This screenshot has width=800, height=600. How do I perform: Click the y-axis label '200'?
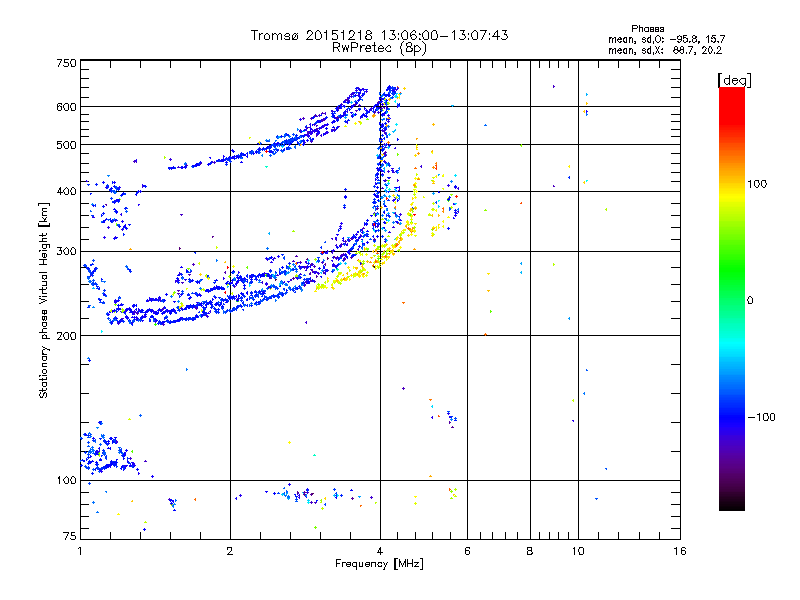coord(67,336)
